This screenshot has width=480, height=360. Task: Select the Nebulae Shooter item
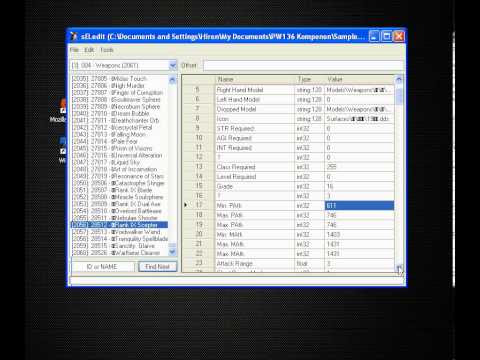(119, 218)
